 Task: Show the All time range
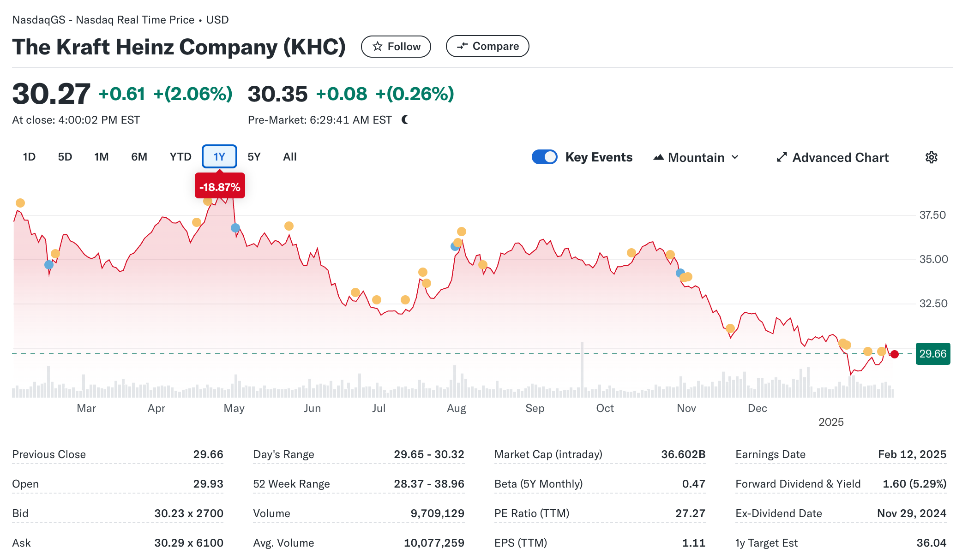click(289, 157)
